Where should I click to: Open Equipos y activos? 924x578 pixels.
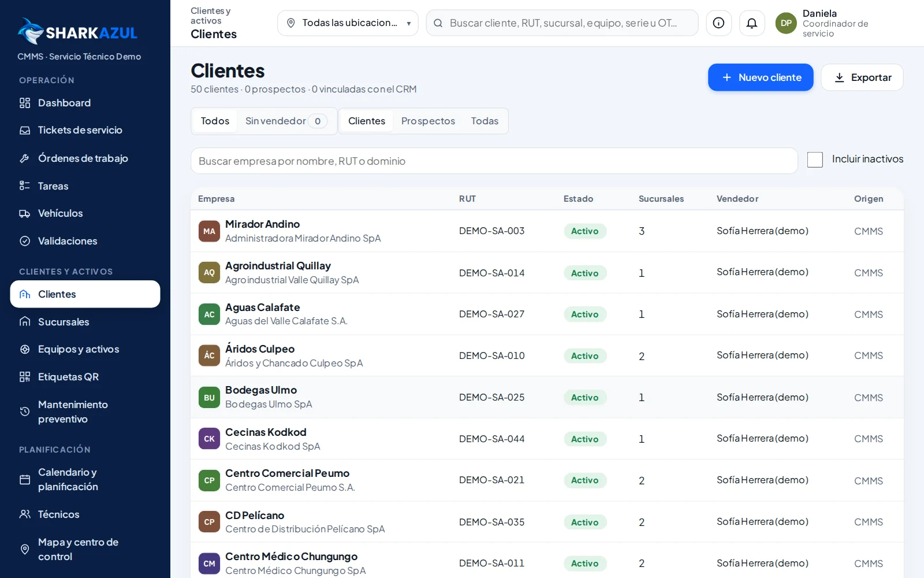pos(85,349)
